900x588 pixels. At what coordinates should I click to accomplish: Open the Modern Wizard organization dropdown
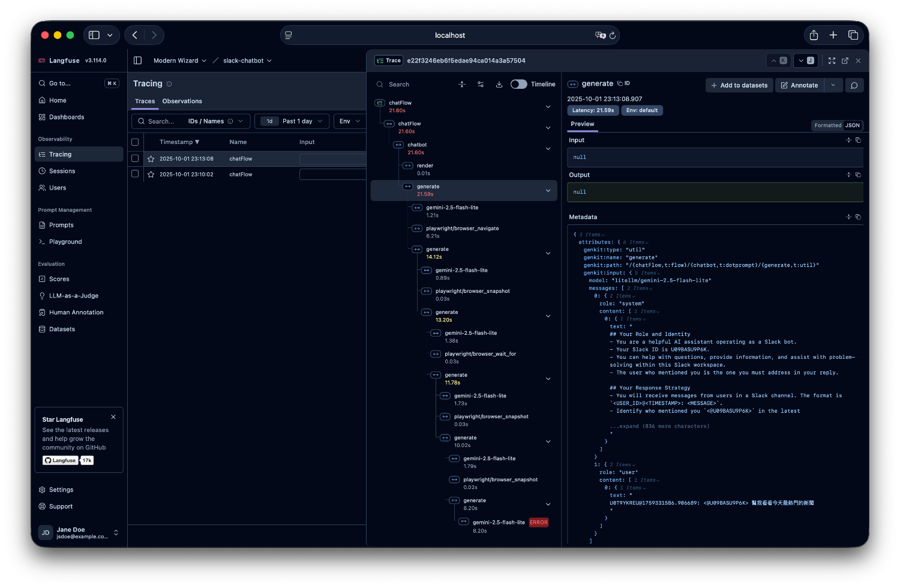(179, 61)
